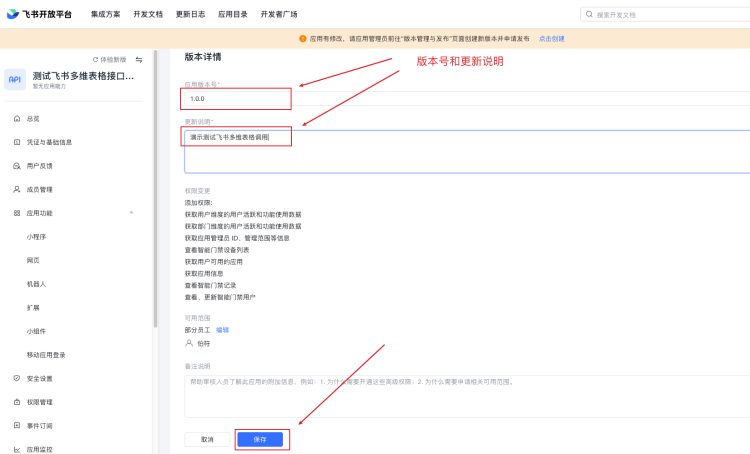
Task: Click the Feishu Open Platform logo
Action: tap(39, 14)
